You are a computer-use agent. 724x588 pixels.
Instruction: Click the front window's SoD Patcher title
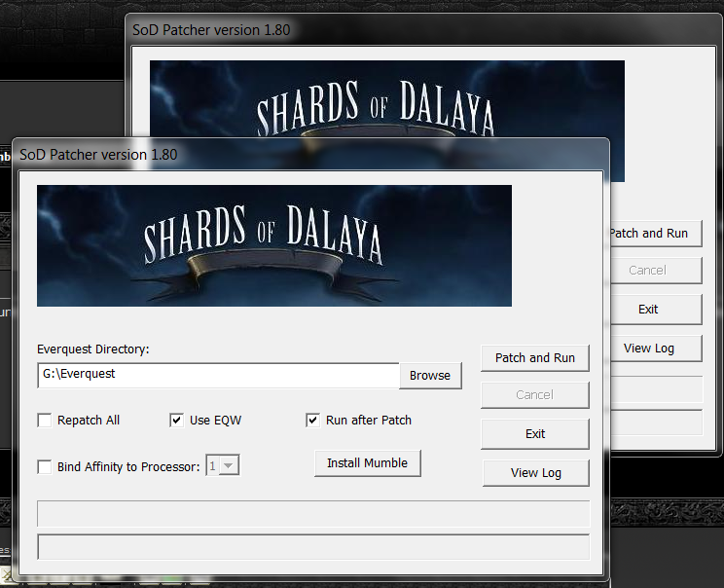pyautogui.click(x=98, y=155)
